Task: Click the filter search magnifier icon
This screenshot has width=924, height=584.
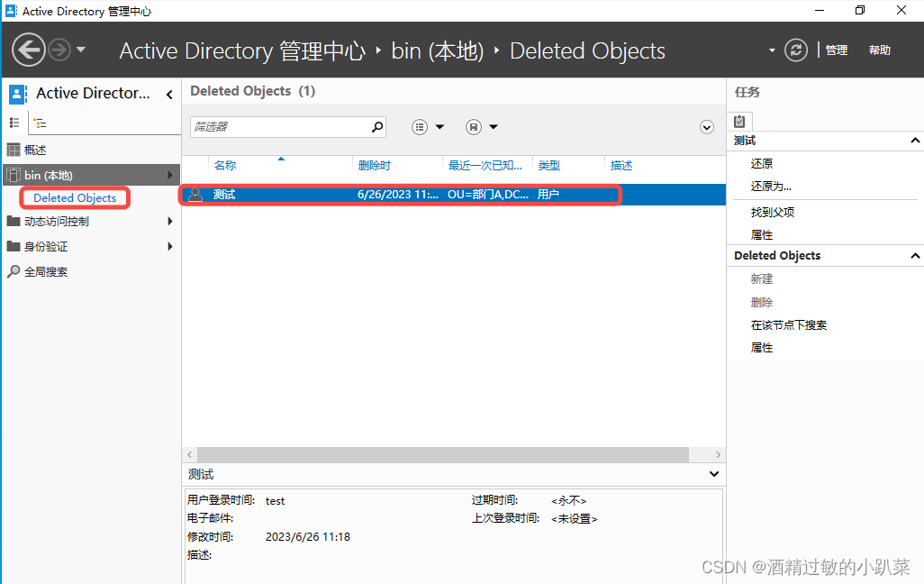Action: [x=377, y=127]
